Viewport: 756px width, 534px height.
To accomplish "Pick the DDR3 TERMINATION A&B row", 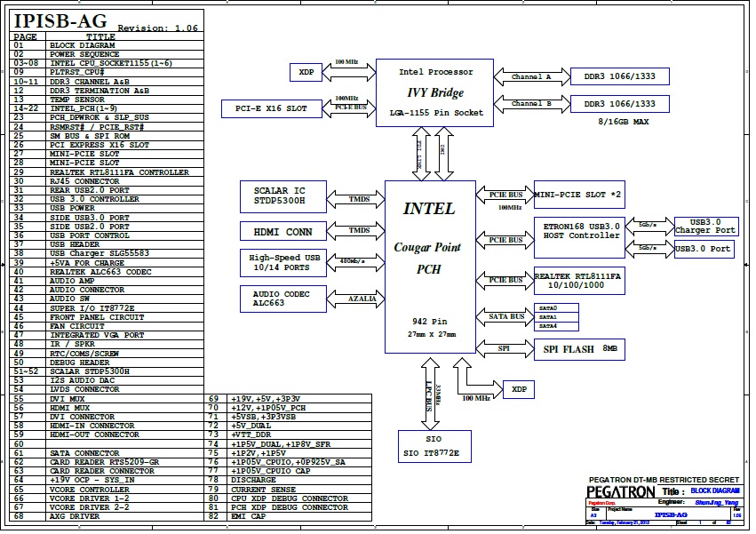I will tap(107, 91).
